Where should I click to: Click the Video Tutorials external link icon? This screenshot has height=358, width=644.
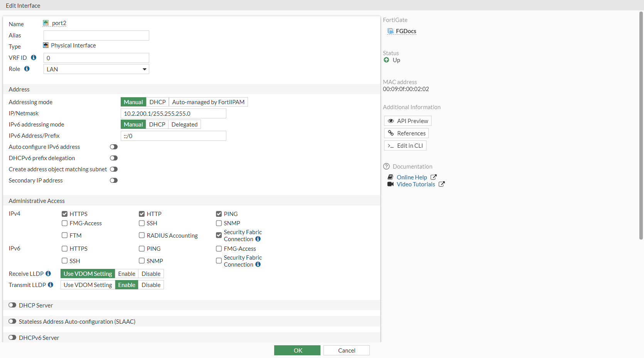pos(442,184)
